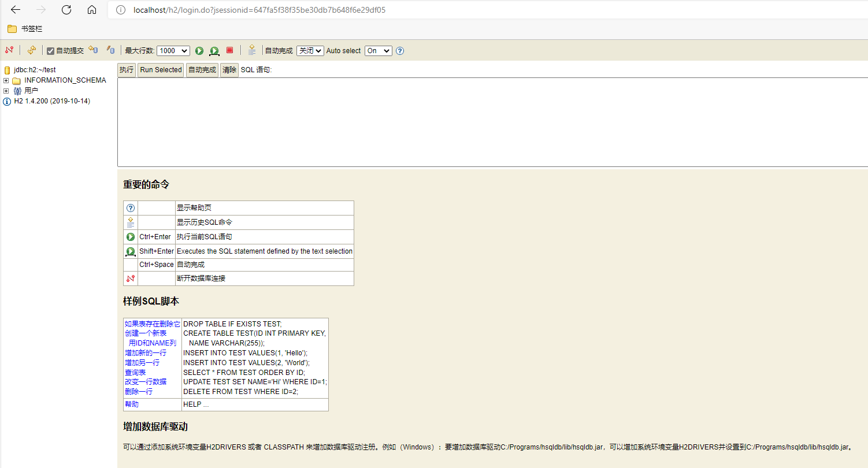868x468 pixels.
Task: Click the 清除 clear button
Action: tap(229, 69)
